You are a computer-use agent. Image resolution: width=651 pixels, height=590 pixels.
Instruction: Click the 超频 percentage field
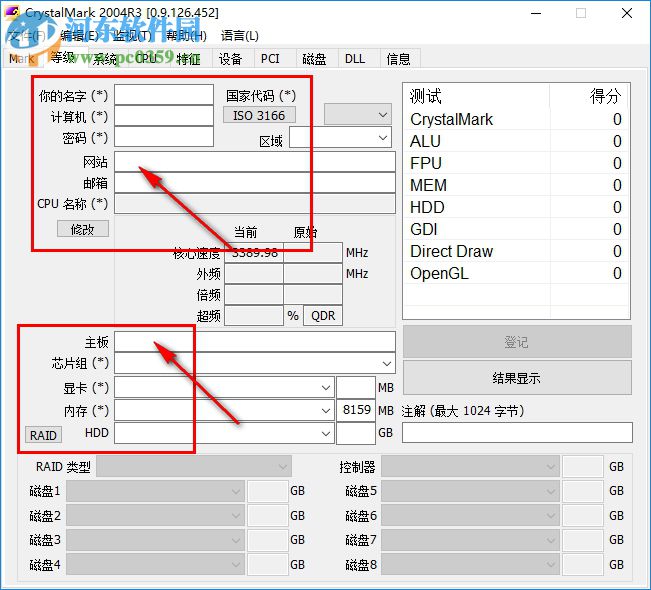254,316
